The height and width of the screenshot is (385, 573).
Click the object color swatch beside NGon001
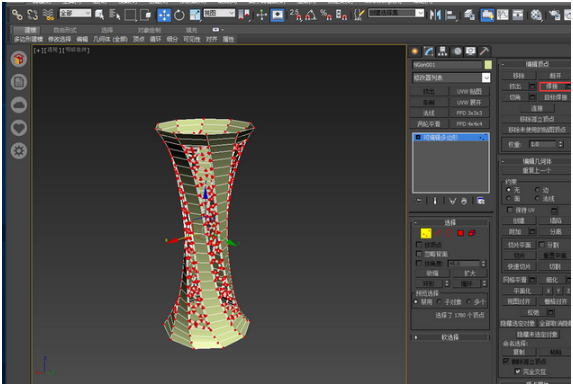point(488,65)
